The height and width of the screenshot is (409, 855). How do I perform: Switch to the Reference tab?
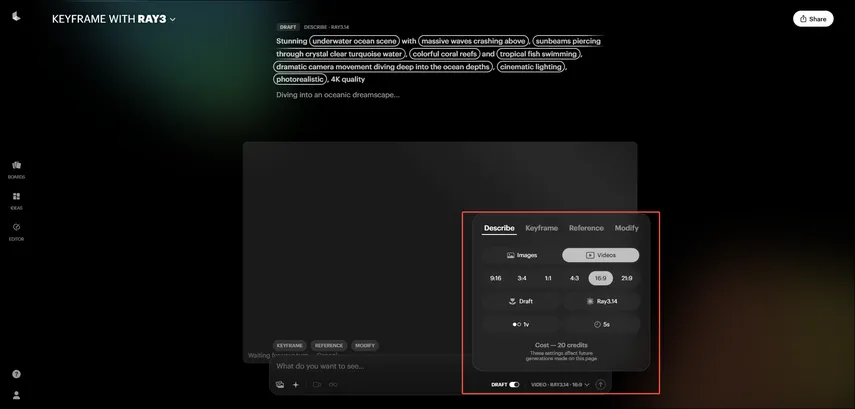click(x=586, y=228)
